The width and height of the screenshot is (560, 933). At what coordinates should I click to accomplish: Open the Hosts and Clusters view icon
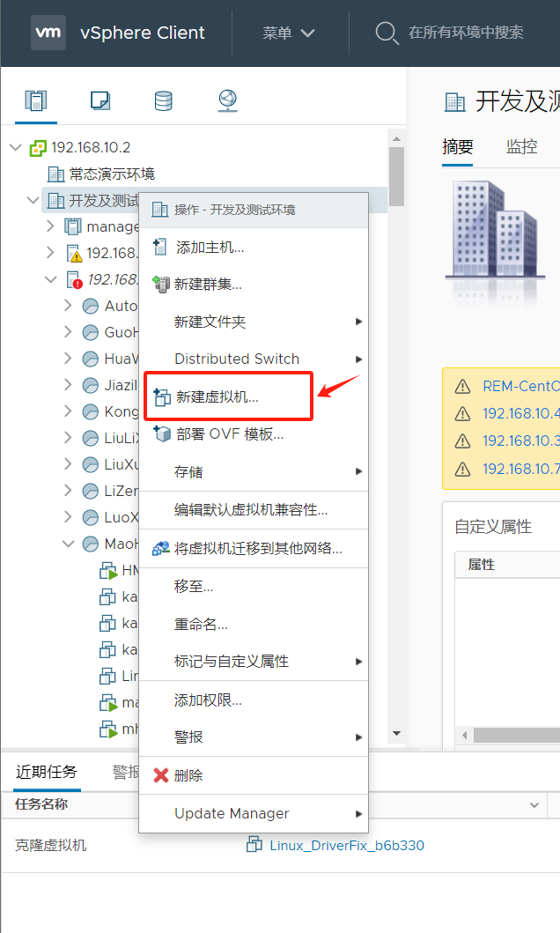pyautogui.click(x=36, y=100)
